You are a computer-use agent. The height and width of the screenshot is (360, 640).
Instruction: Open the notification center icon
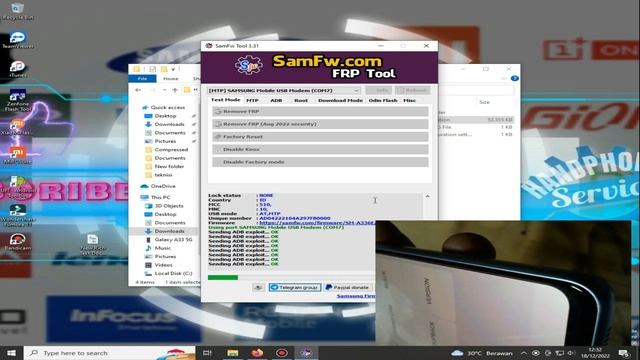tap(623, 353)
